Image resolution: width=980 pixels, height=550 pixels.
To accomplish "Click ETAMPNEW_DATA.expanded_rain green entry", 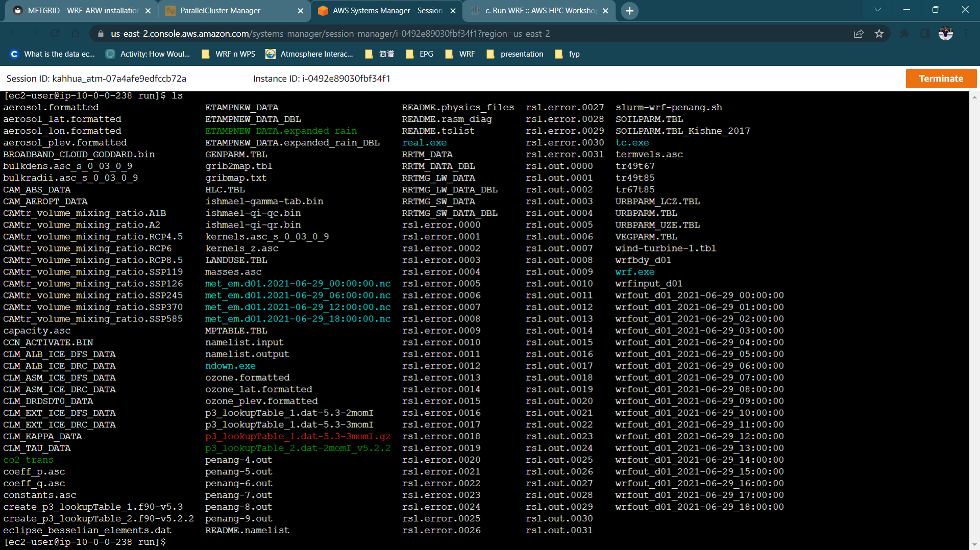I will [x=281, y=131].
